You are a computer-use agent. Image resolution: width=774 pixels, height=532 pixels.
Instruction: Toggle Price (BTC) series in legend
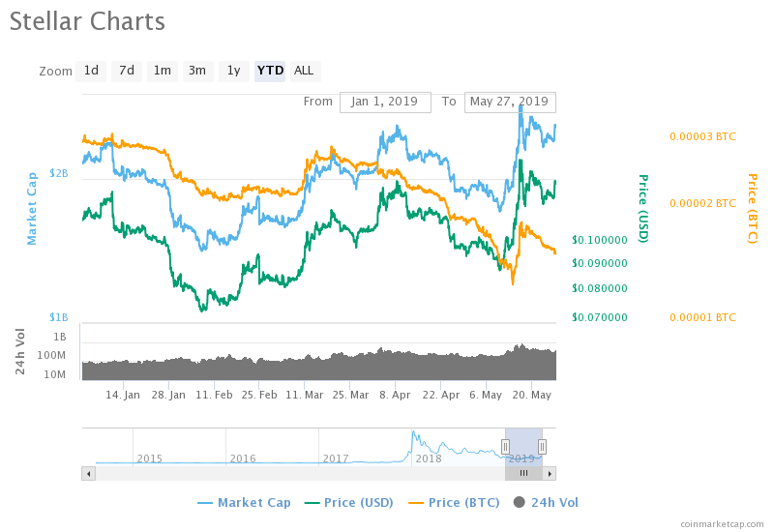(454, 503)
